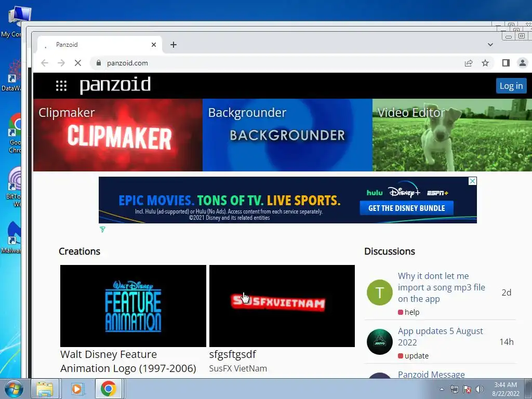
Task: Open the Chrome profile menu
Action: click(x=523, y=63)
